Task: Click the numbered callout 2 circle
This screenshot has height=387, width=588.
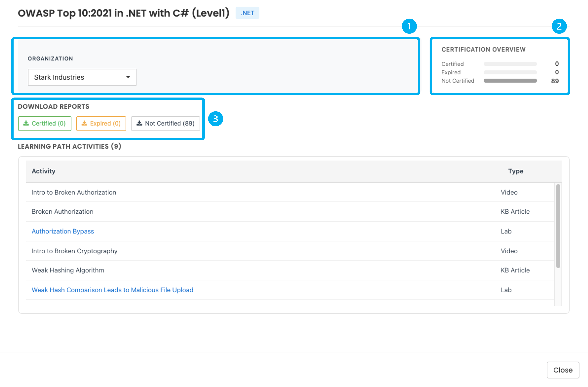Action: point(559,26)
